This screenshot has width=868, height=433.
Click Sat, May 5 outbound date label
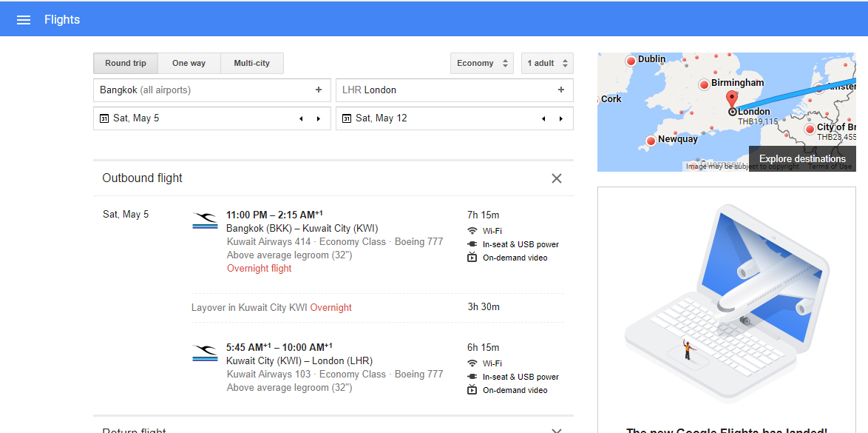click(126, 215)
